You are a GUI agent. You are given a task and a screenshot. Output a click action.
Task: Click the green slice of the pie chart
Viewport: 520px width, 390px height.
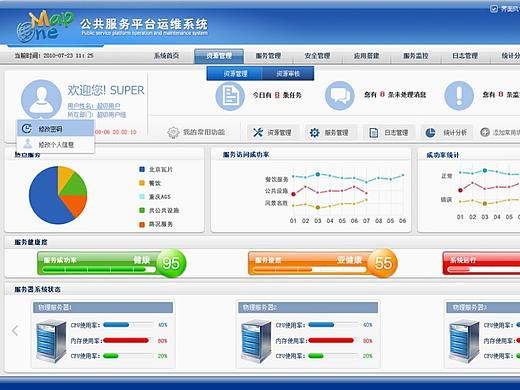(x=75, y=185)
